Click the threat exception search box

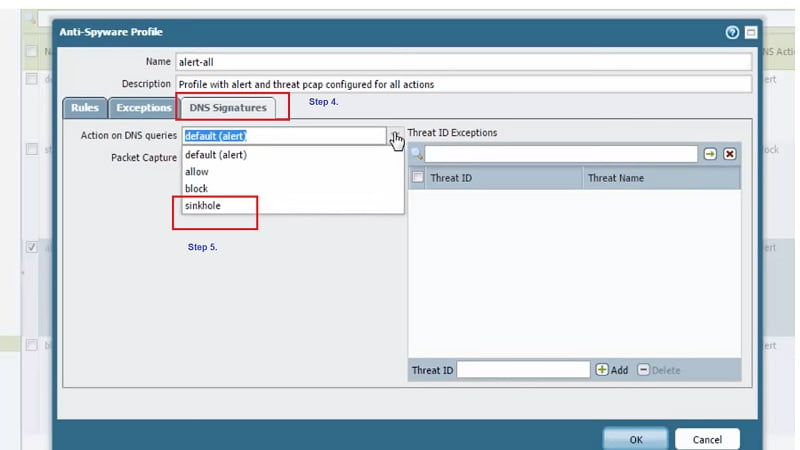pyautogui.click(x=561, y=154)
